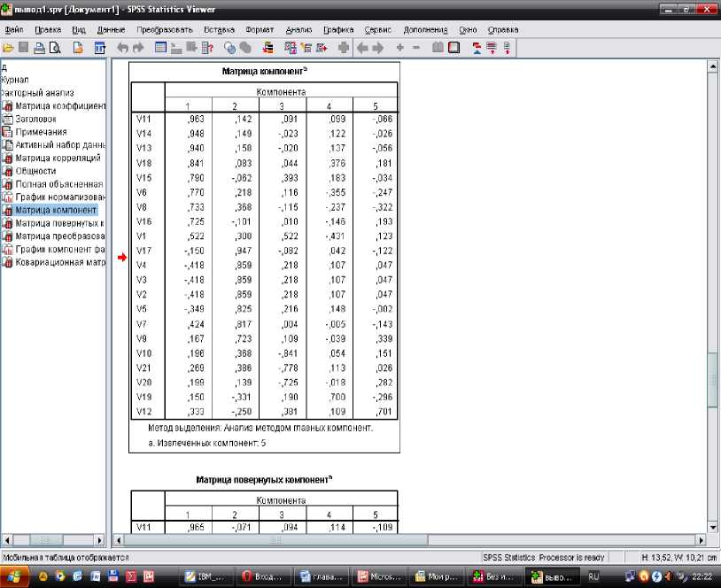Click the Collapse minus icon in toolbar
Screen dimensions: 721x588
point(418,47)
